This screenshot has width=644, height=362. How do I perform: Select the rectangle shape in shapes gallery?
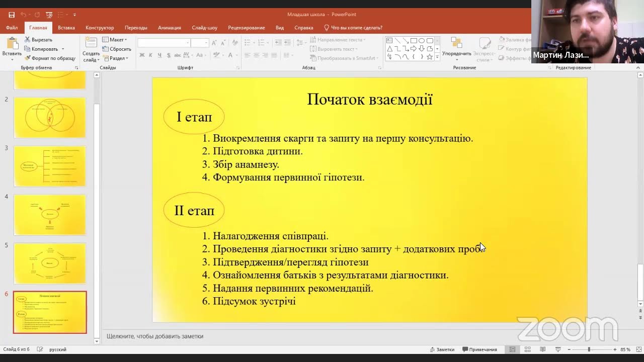(414, 41)
